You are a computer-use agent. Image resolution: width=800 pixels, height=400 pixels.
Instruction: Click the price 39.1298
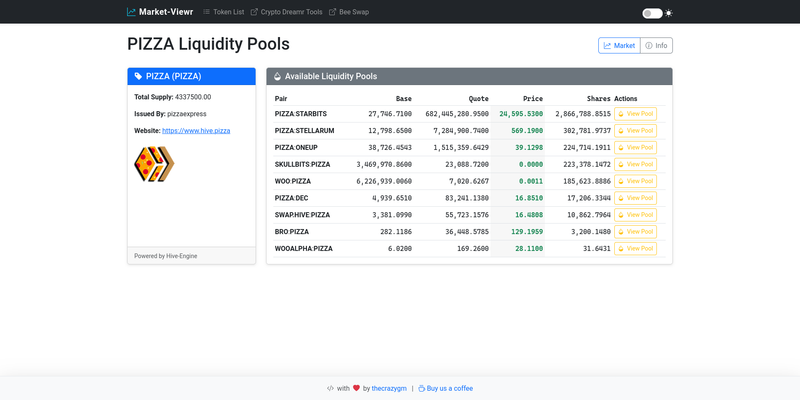click(x=529, y=147)
